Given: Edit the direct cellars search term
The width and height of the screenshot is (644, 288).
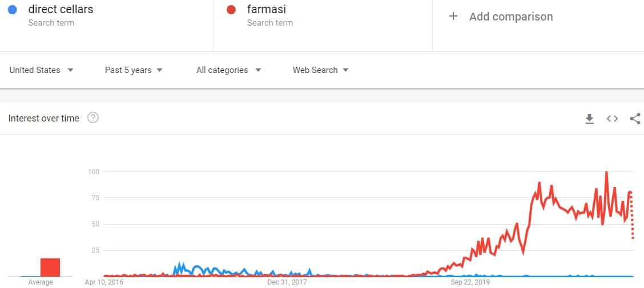Looking at the screenshot, I should point(61,9).
